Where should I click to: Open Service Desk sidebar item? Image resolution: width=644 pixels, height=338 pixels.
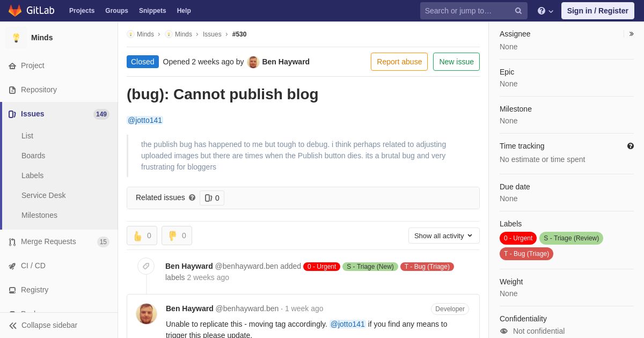click(x=43, y=195)
